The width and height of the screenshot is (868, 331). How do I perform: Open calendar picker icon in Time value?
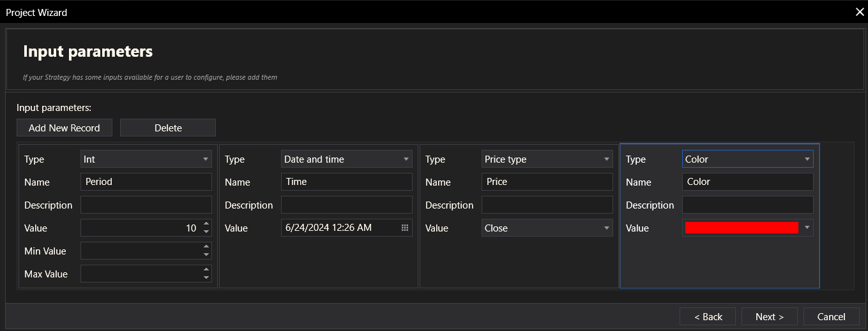pyautogui.click(x=405, y=228)
